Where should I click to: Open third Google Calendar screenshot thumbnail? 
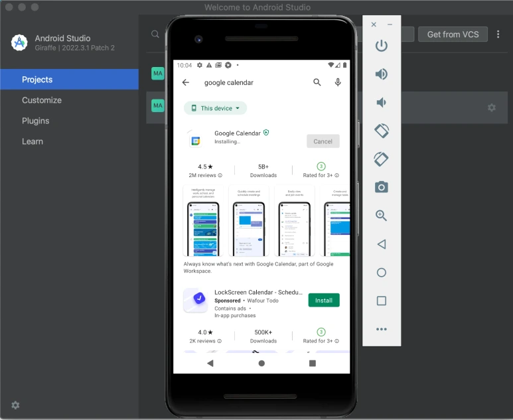coord(295,221)
